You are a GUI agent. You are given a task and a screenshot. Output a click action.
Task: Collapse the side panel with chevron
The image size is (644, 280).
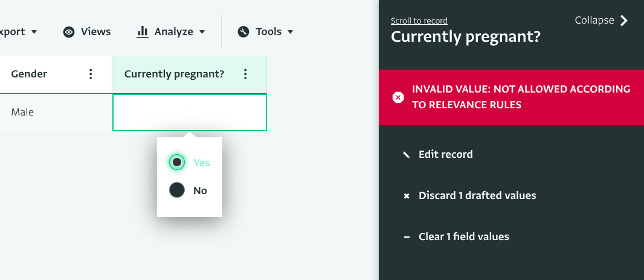pyautogui.click(x=624, y=21)
